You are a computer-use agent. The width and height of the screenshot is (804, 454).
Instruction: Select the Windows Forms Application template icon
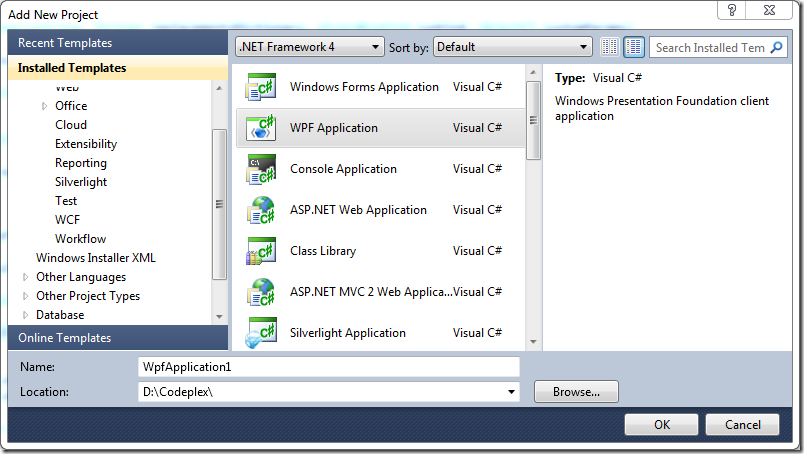pyautogui.click(x=261, y=87)
